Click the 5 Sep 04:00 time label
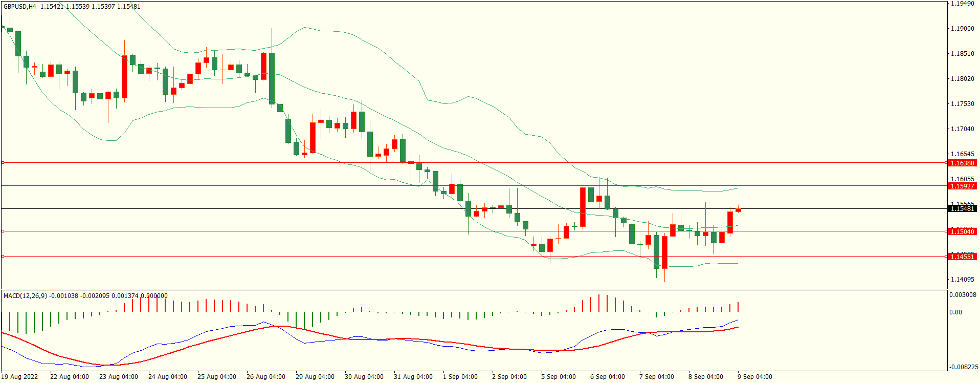 click(559, 377)
